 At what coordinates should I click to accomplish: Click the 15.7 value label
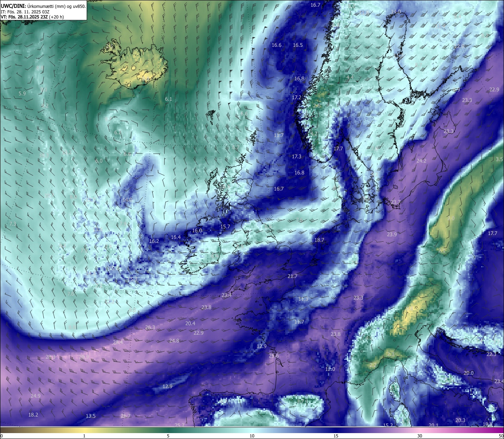coord(225,226)
